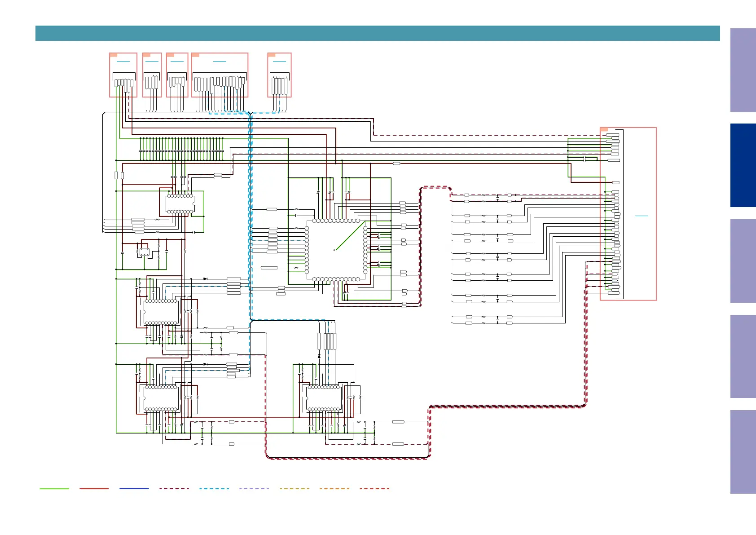Follow the blue link in the widest top connector box

[x=220, y=61]
